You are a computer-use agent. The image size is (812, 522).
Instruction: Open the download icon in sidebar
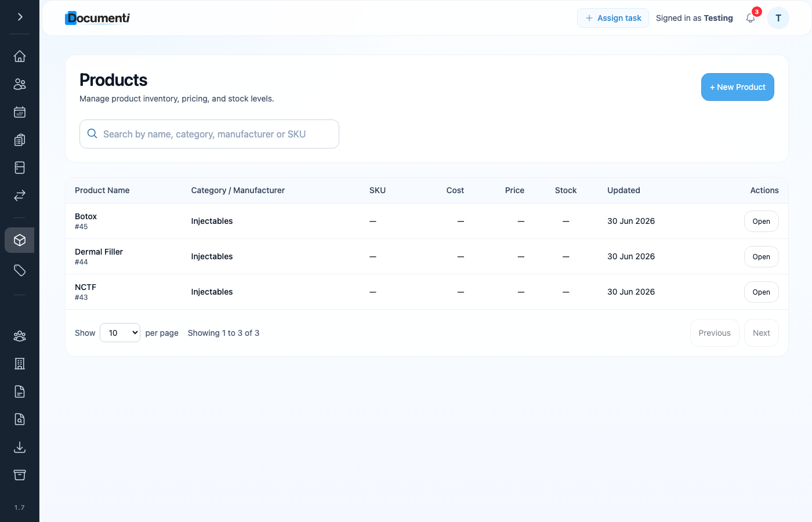pos(20,447)
